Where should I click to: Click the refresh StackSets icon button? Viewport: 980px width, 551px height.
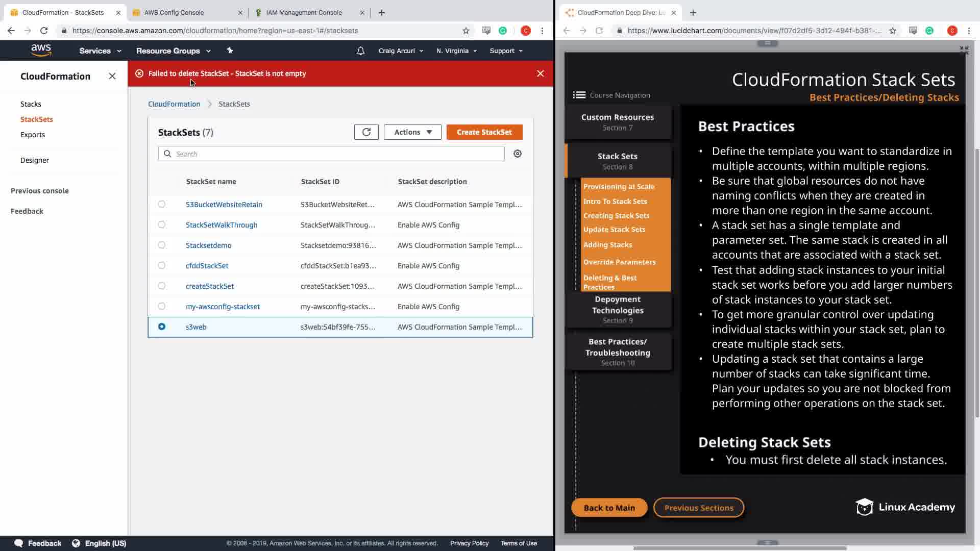point(366,132)
